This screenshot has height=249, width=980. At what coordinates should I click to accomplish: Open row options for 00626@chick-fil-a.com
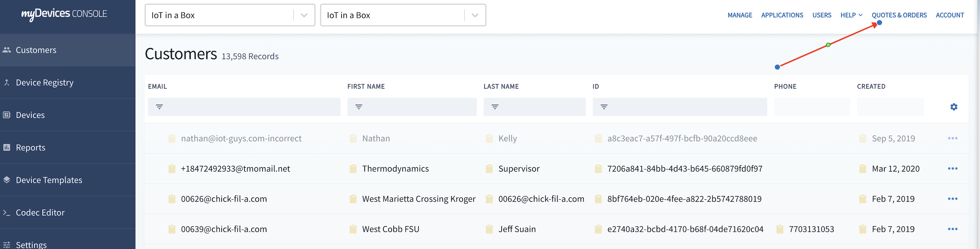tap(953, 199)
